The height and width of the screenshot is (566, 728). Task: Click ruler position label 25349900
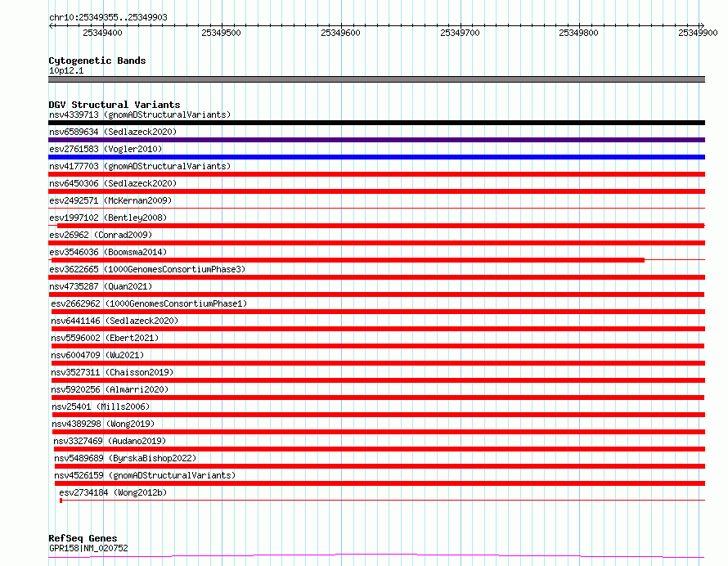tap(699, 33)
